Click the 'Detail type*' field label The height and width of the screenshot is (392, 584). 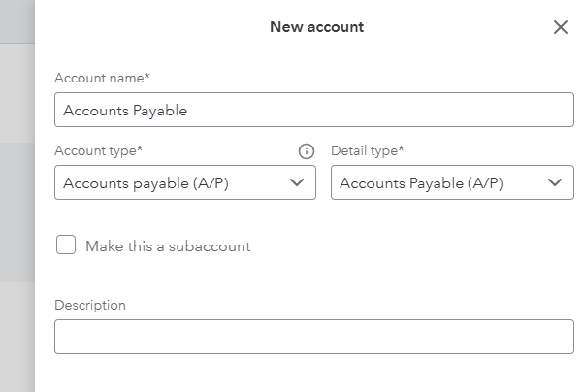tap(368, 151)
